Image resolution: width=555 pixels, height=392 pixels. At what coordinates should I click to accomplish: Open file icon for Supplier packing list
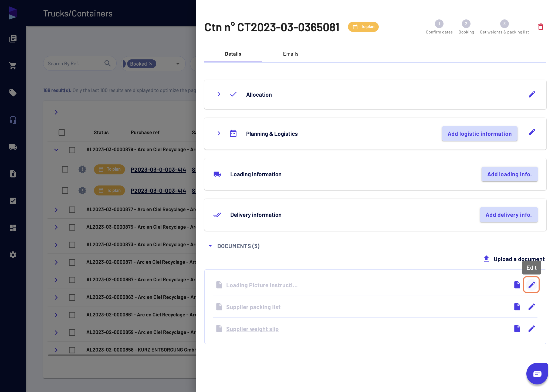(517, 307)
